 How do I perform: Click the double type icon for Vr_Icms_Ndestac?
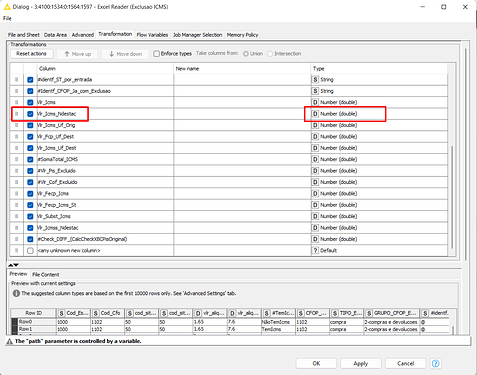pos(315,114)
